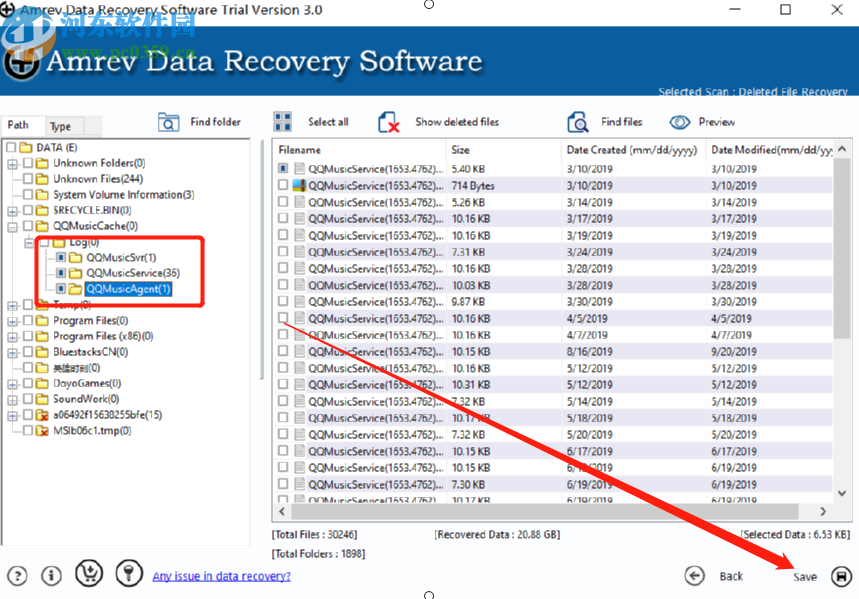Viewport: 859px width, 599px height.
Task: Expand the Program Files(0) node
Action: (x=12, y=321)
